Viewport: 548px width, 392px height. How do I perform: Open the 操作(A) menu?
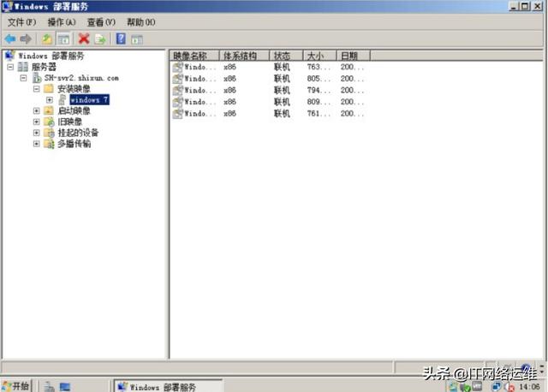(62, 22)
